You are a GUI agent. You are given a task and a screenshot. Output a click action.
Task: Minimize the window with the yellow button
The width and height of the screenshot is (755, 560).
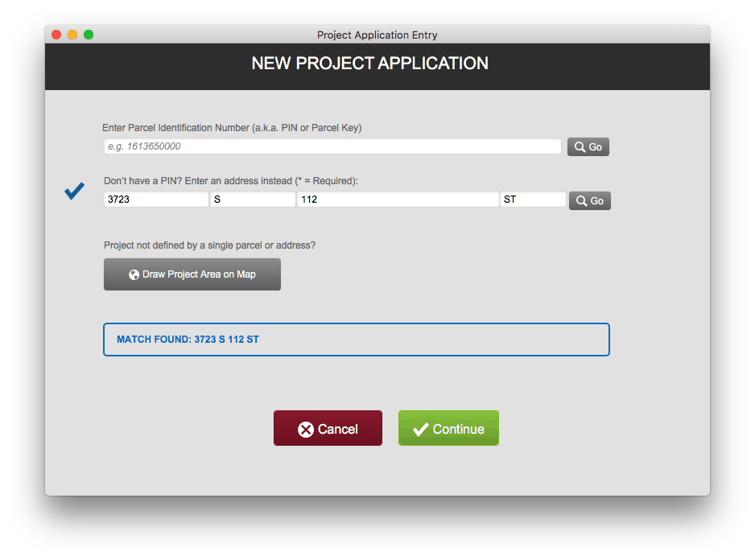coord(72,35)
